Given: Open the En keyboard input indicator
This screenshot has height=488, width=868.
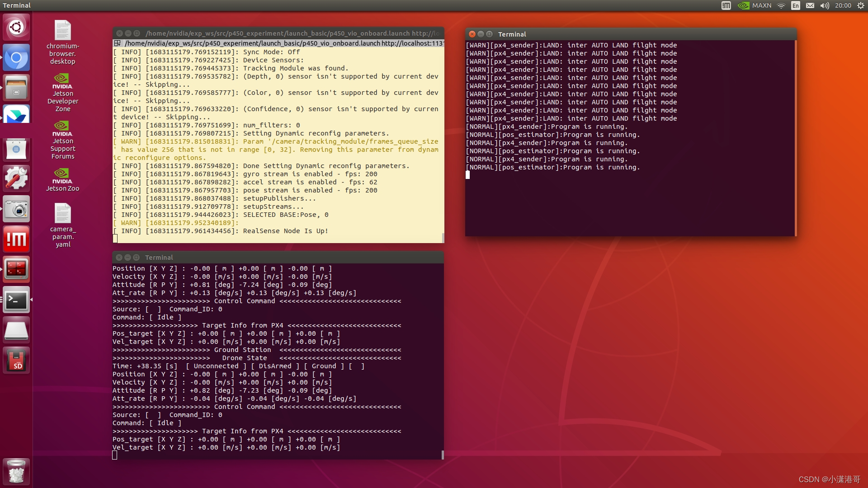Looking at the screenshot, I should coord(796,5).
